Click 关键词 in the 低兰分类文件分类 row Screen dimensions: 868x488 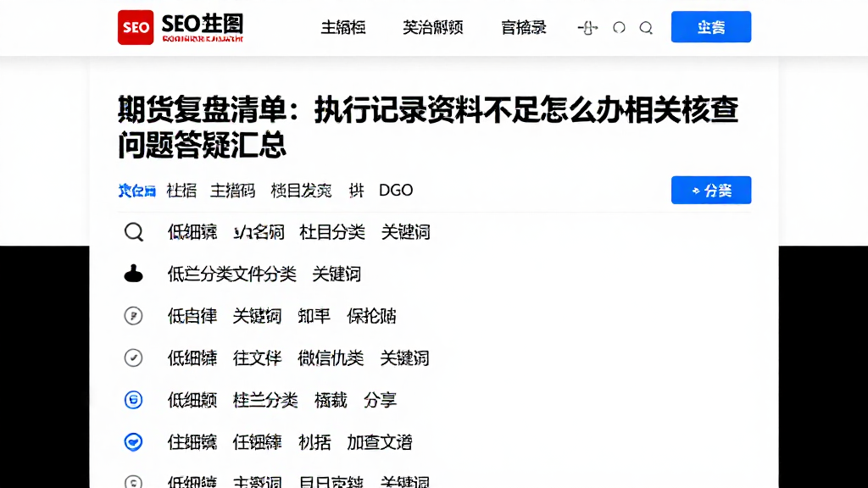click(337, 274)
